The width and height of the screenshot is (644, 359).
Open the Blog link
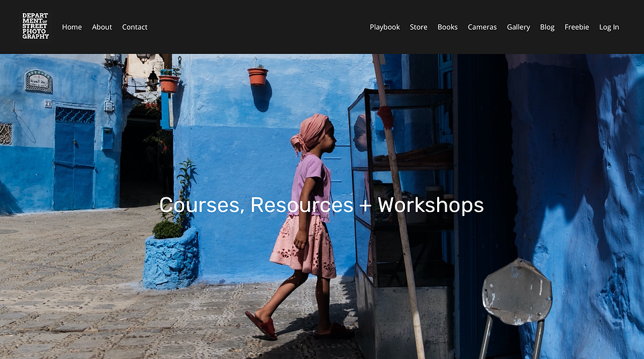pos(547,27)
